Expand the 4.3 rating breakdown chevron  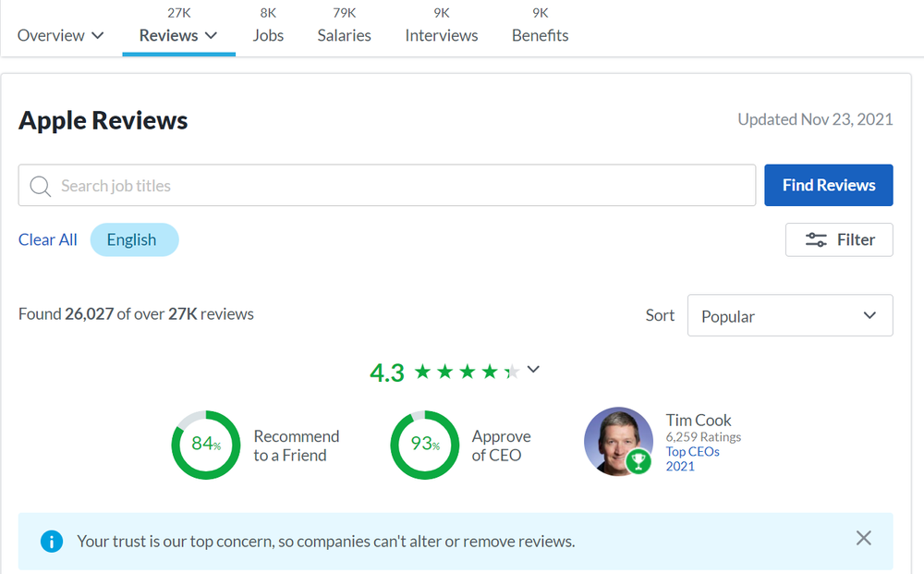pyautogui.click(x=533, y=370)
